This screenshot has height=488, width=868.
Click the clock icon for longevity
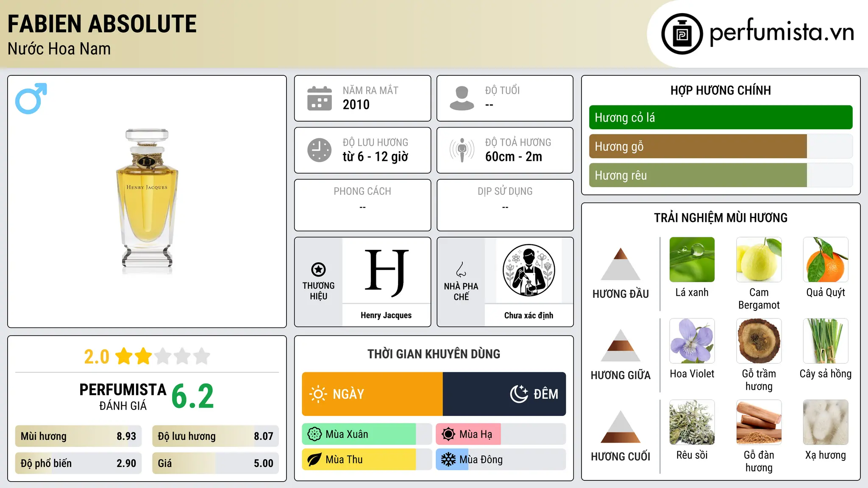(320, 150)
